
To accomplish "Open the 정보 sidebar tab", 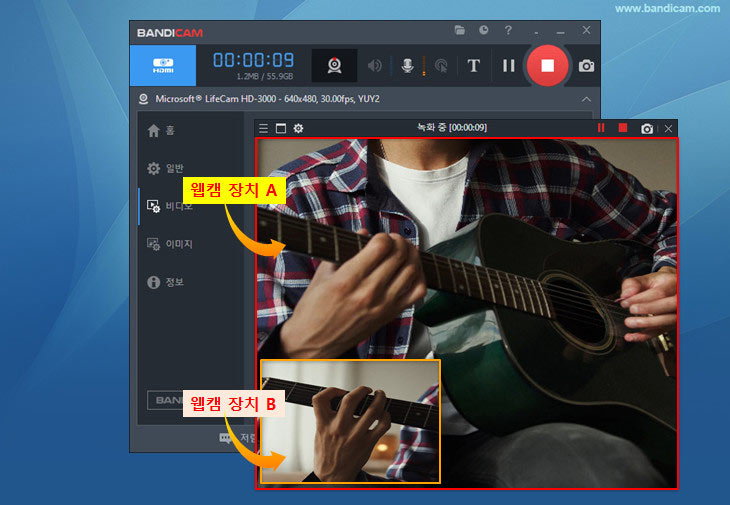I will coord(165,282).
